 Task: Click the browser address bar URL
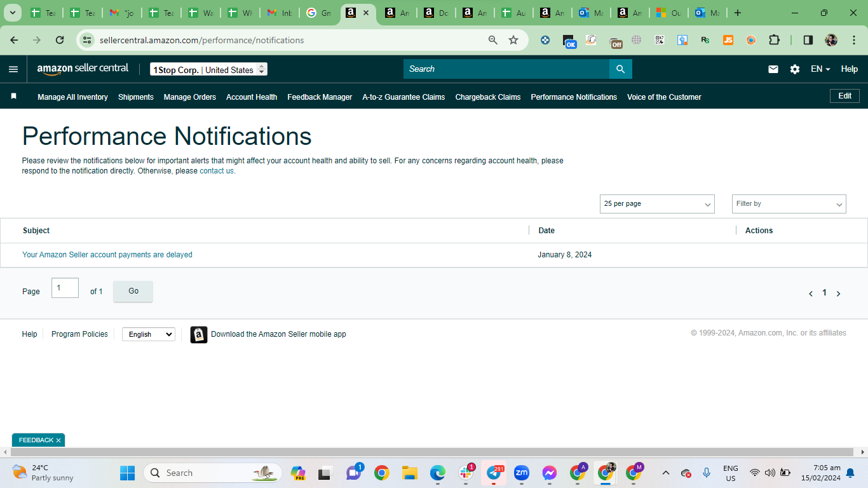pyautogui.click(x=202, y=40)
